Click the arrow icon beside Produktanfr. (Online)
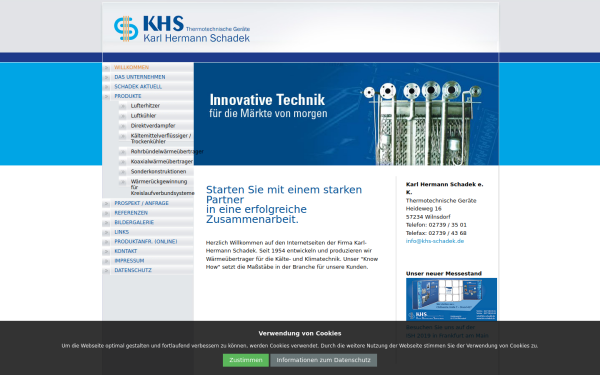 point(106,242)
